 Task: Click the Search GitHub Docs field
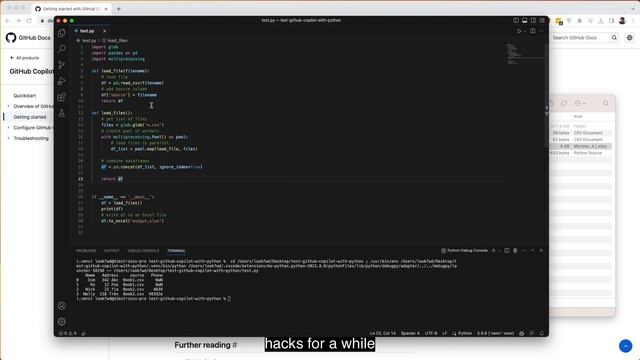point(580,38)
